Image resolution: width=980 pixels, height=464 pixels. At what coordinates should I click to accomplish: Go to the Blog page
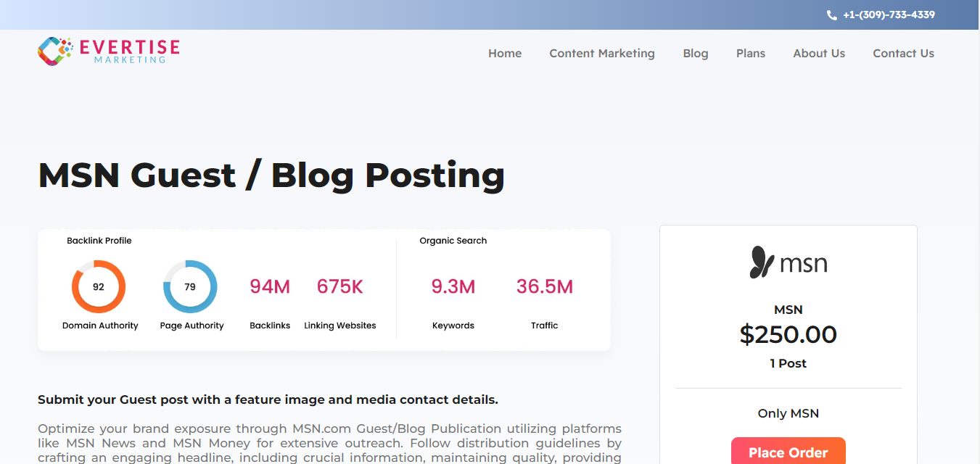696,53
